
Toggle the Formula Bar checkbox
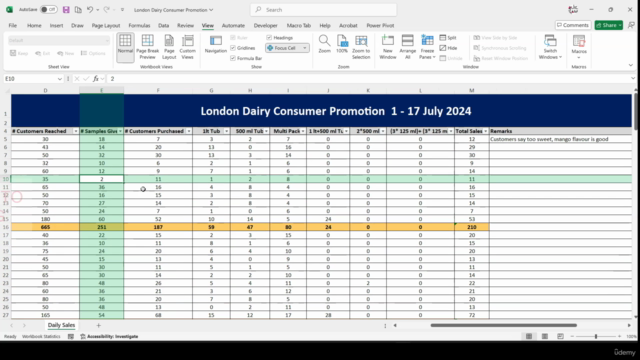tap(233, 58)
